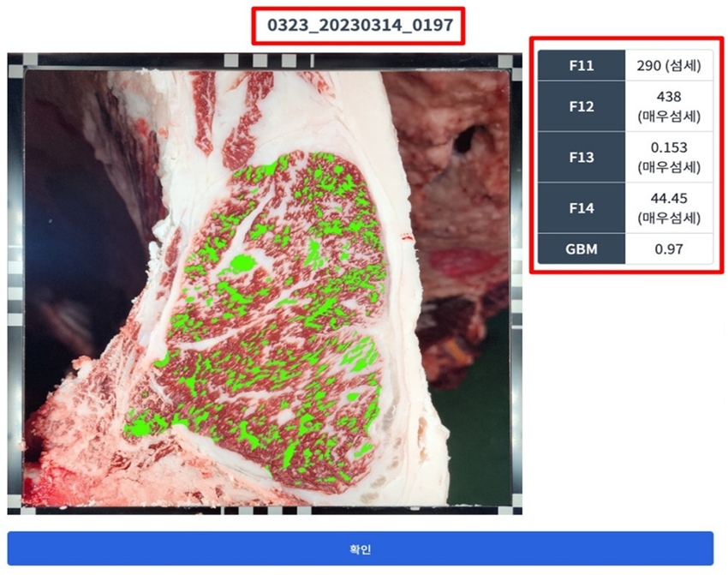Viewport: 728px width, 575px height.
Task: Select the F13 row header cell
Action: tap(582, 158)
